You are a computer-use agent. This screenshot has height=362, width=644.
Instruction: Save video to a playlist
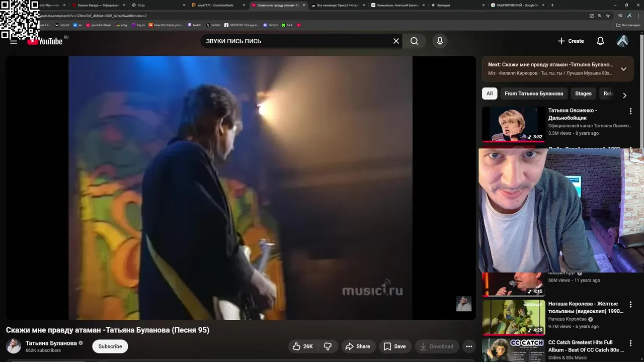pos(394,346)
